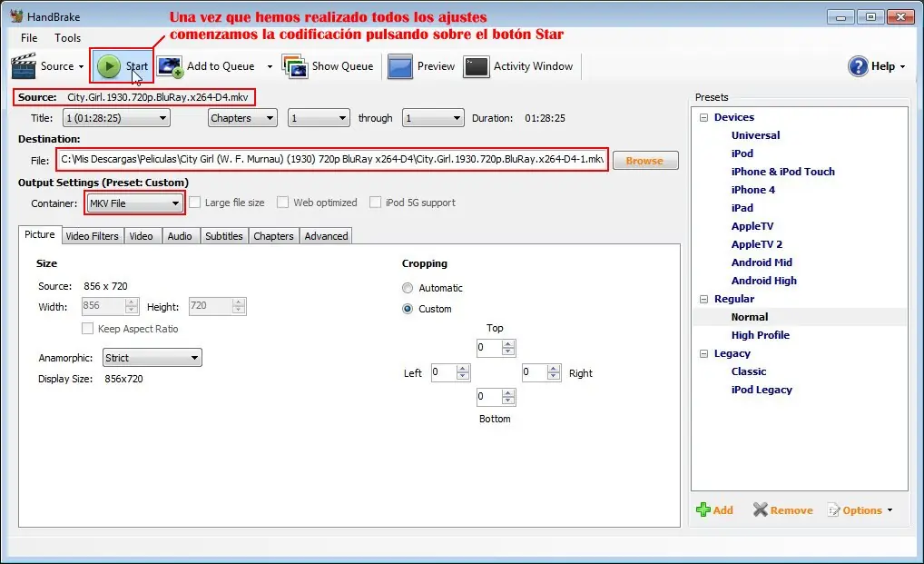The width and height of the screenshot is (924, 564).
Task: Switch to the Chapters tab
Action: pos(273,236)
